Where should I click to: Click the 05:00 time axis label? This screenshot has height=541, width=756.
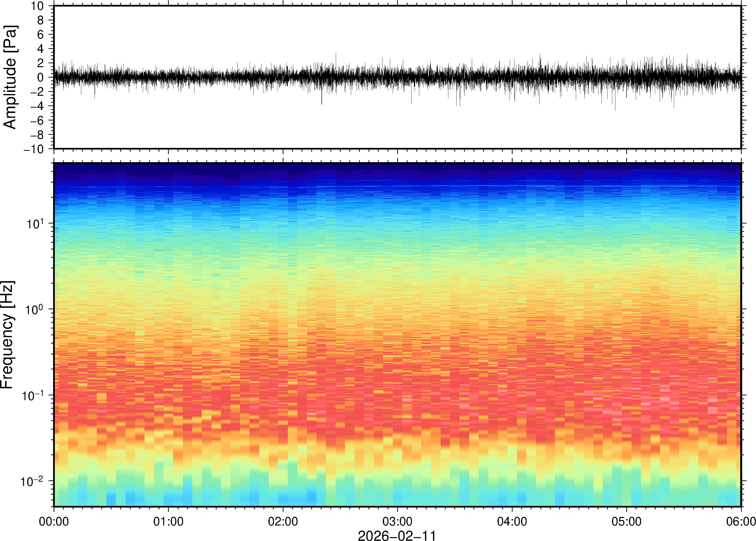click(626, 521)
